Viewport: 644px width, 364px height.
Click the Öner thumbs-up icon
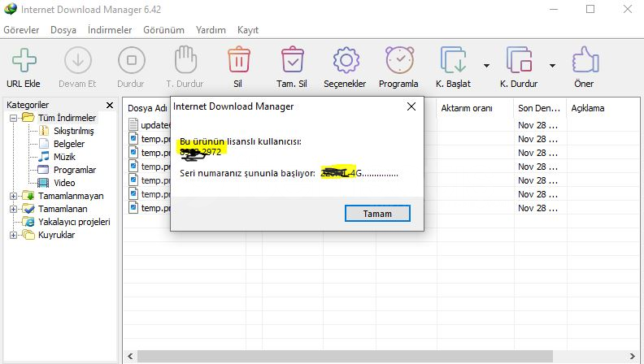pos(585,60)
